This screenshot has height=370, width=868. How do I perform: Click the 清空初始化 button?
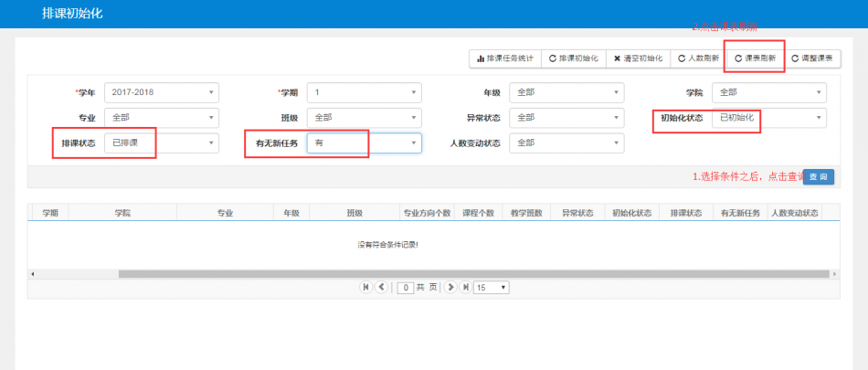pos(639,58)
